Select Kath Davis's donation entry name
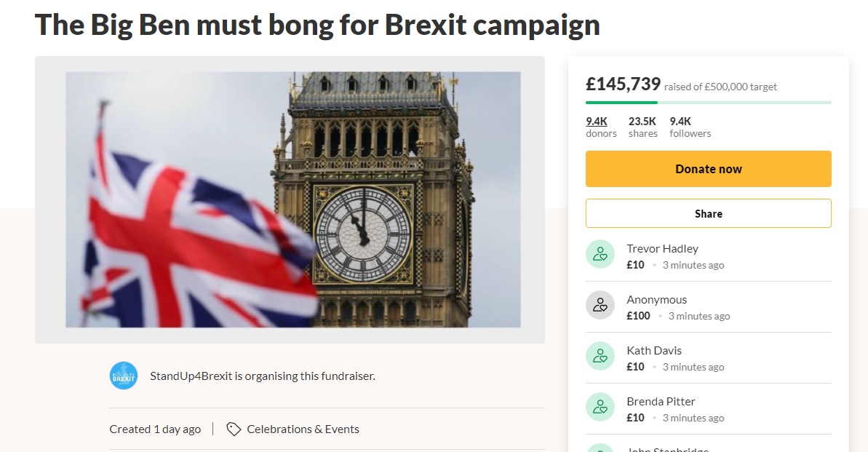 pos(654,350)
